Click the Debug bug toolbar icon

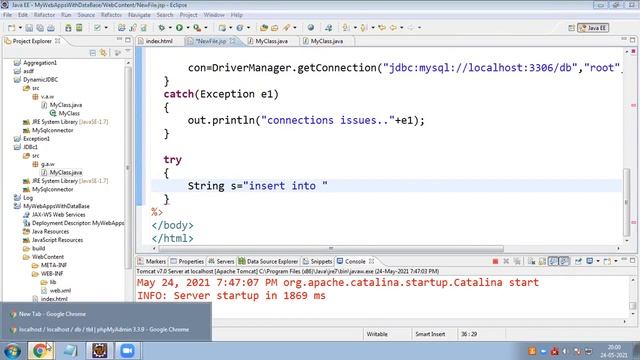coord(162,28)
